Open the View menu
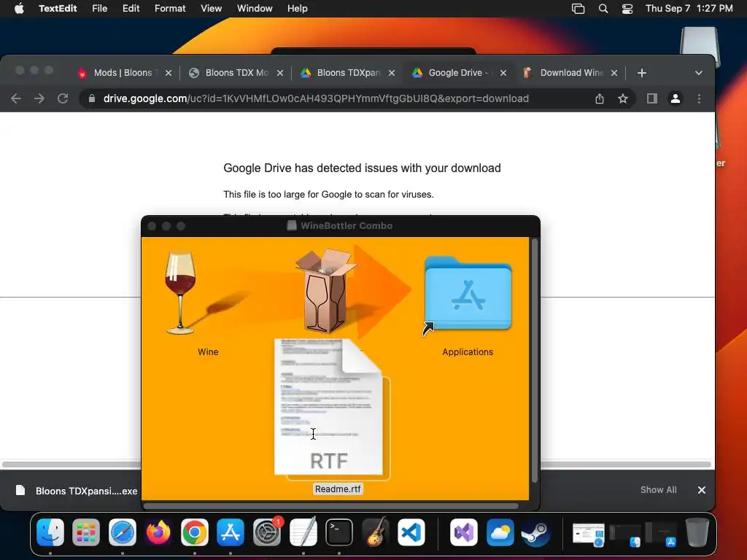Screen dimensions: 747x560 pos(211,8)
